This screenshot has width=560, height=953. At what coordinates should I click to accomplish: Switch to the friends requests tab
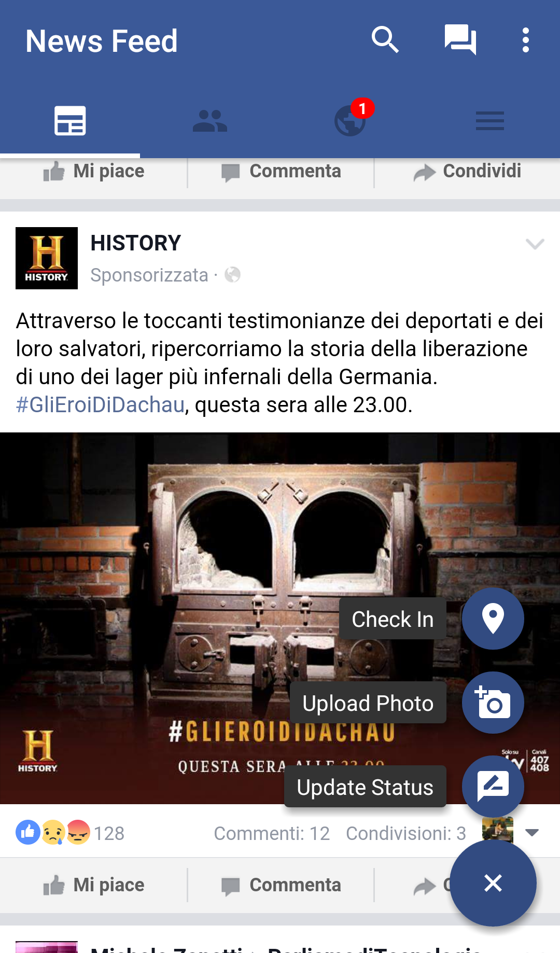coord(210,121)
